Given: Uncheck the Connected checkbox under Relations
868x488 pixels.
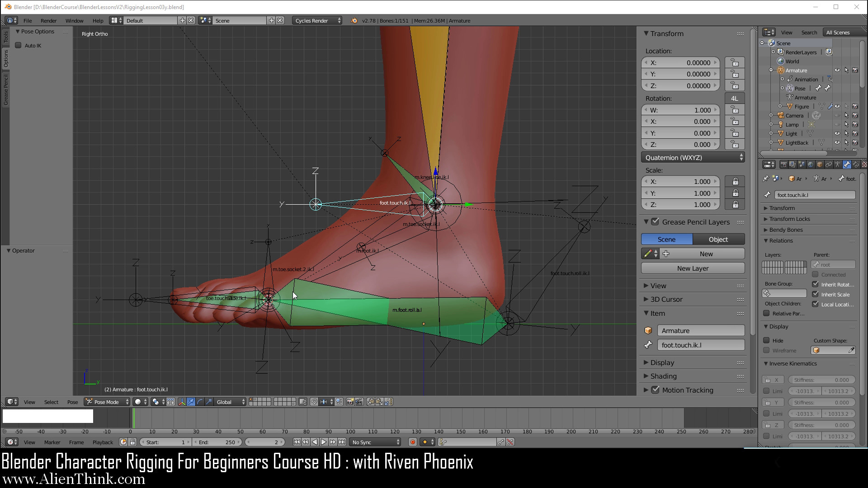Looking at the screenshot, I should 816,274.
